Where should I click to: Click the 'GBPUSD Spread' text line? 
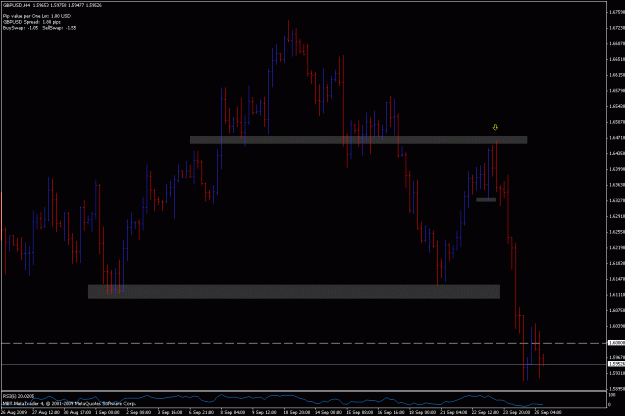coord(32,22)
